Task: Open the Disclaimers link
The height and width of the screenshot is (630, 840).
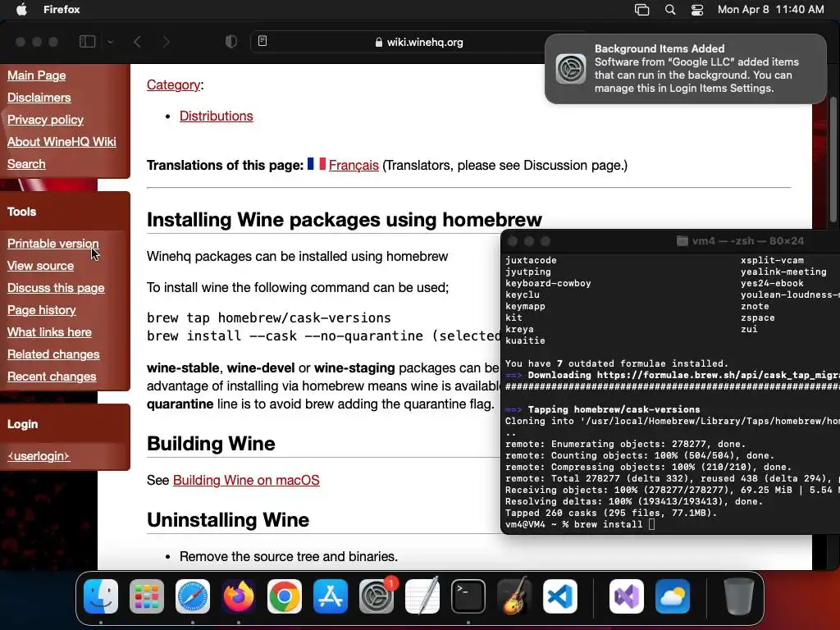Action: [x=39, y=98]
